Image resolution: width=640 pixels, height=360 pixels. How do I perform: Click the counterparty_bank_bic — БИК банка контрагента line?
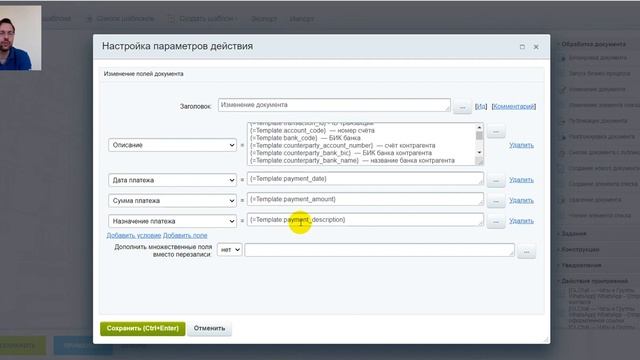[x=340, y=153]
